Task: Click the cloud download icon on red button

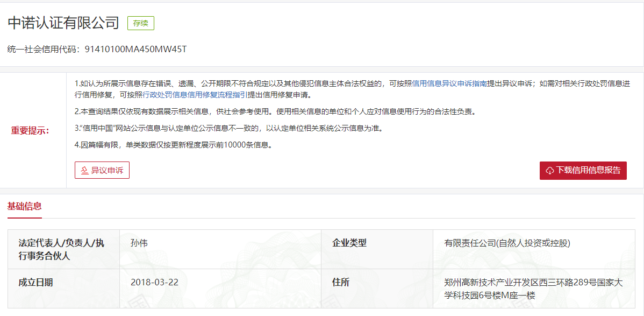Action: coord(550,171)
